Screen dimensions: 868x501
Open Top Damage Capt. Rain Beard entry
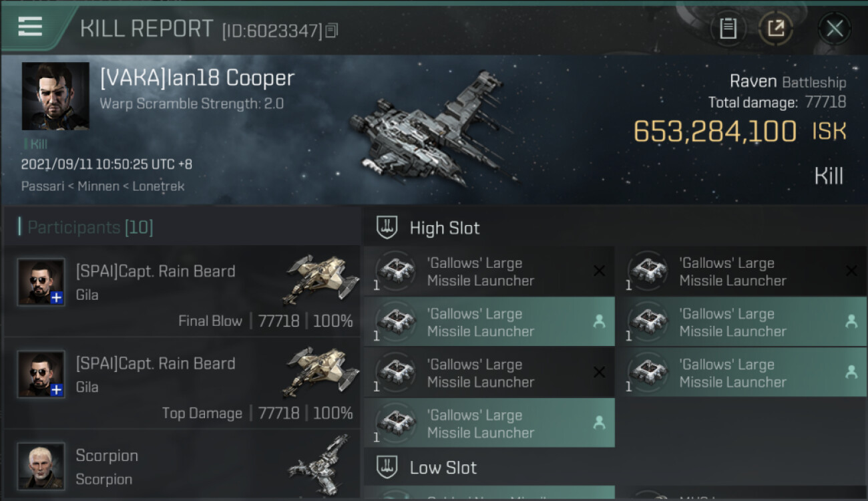[x=182, y=383]
